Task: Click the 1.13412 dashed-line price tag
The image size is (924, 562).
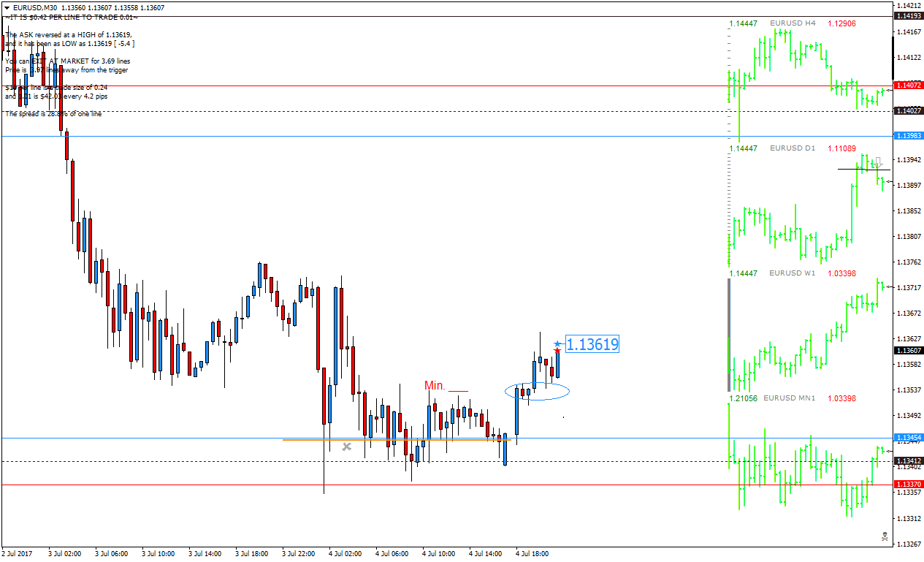Action: 909,461
